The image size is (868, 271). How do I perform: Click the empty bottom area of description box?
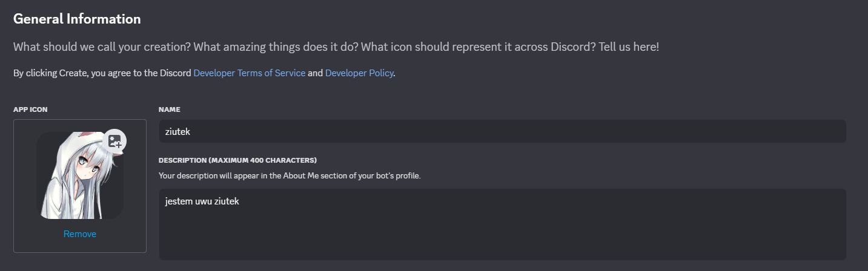(502, 242)
